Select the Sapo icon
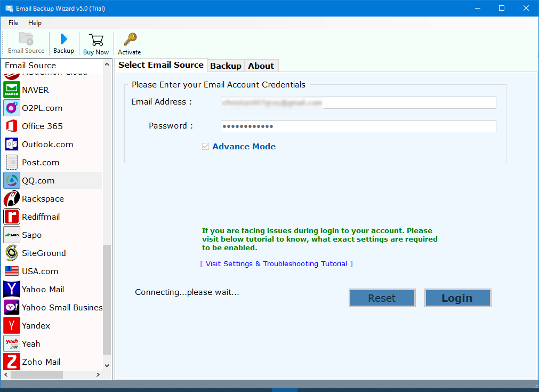The width and height of the screenshot is (539, 392). click(12, 235)
